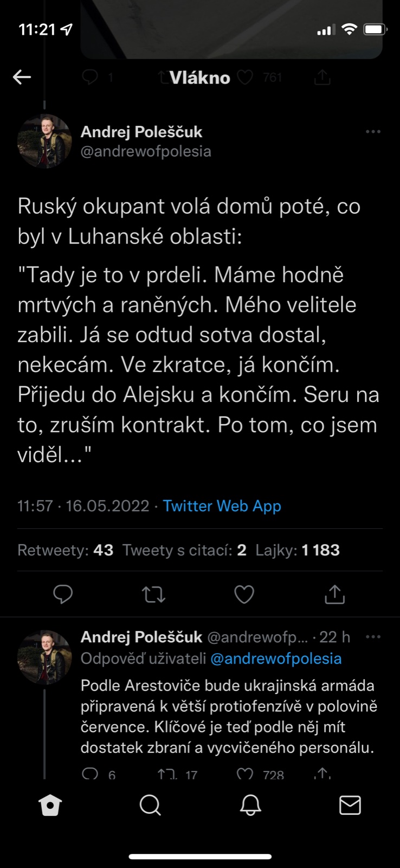View Lajky: 1 183 list

[298, 550]
